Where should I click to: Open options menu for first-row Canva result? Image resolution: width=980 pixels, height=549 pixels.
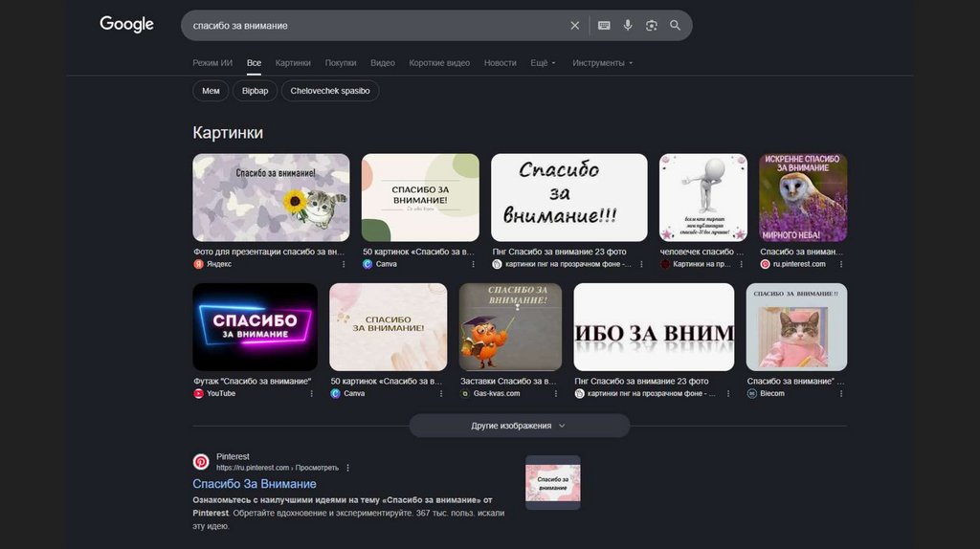[x=473, y=264]
